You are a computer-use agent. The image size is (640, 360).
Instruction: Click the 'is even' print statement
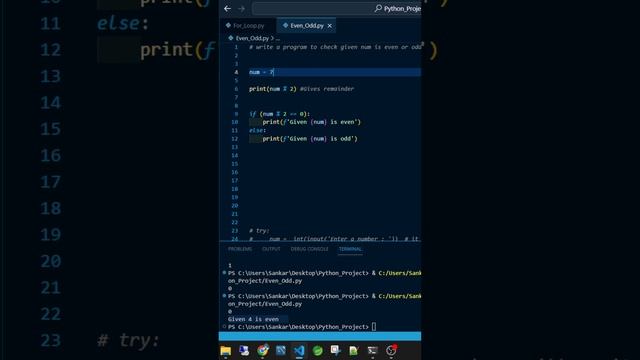(311, 122)
